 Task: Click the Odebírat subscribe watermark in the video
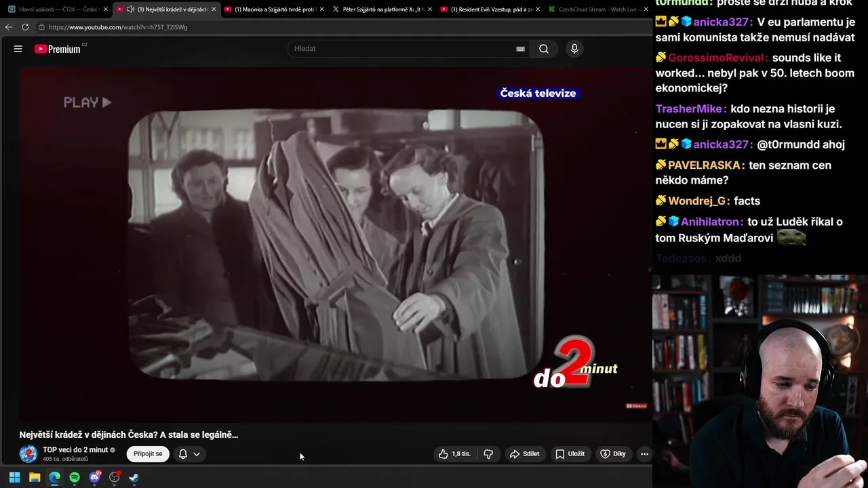pos(636,406)
